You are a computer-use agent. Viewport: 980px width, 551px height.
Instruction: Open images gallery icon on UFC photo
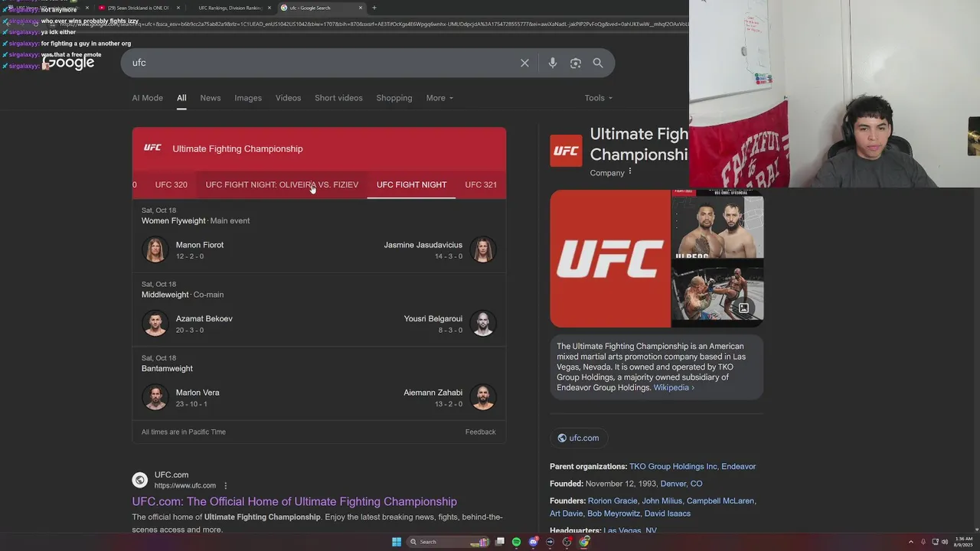click(743, 308)
